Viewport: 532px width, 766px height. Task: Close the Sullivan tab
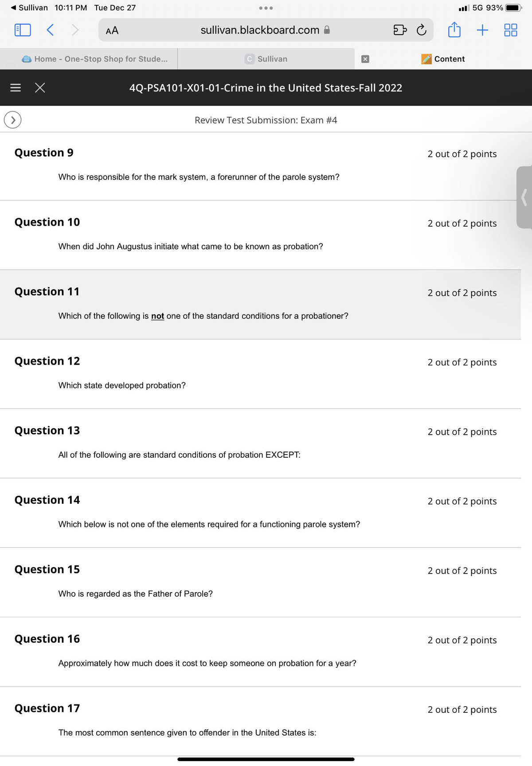point(365,59)
